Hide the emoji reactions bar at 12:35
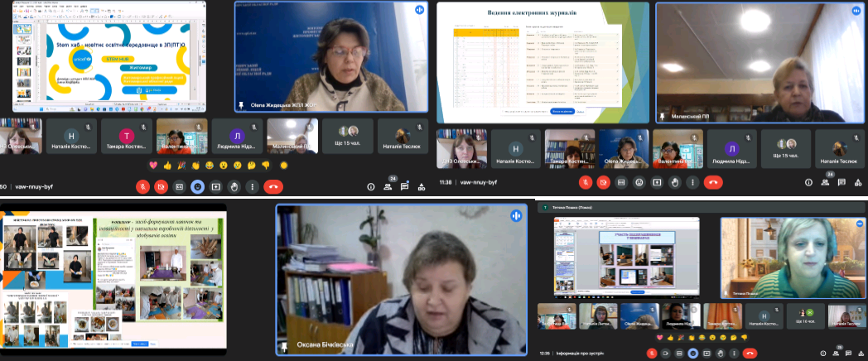Screen dimensions: 868x361 (x=693, y=353)
